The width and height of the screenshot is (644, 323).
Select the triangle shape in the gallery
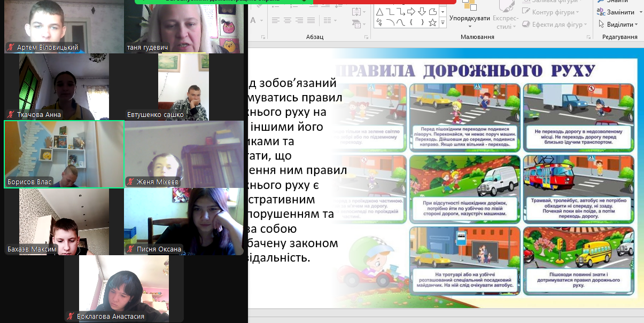(x=379, y=12)
